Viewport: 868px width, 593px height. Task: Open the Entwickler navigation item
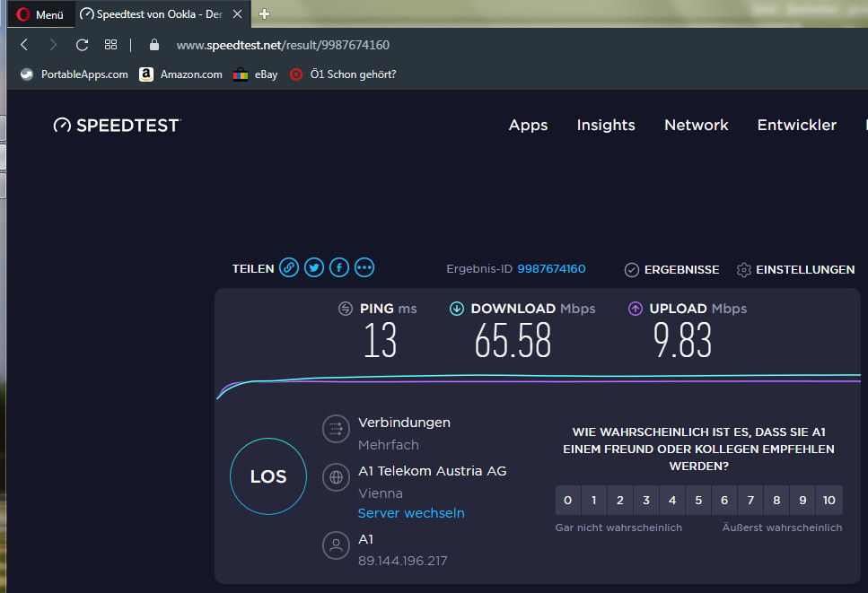point(796,125)
